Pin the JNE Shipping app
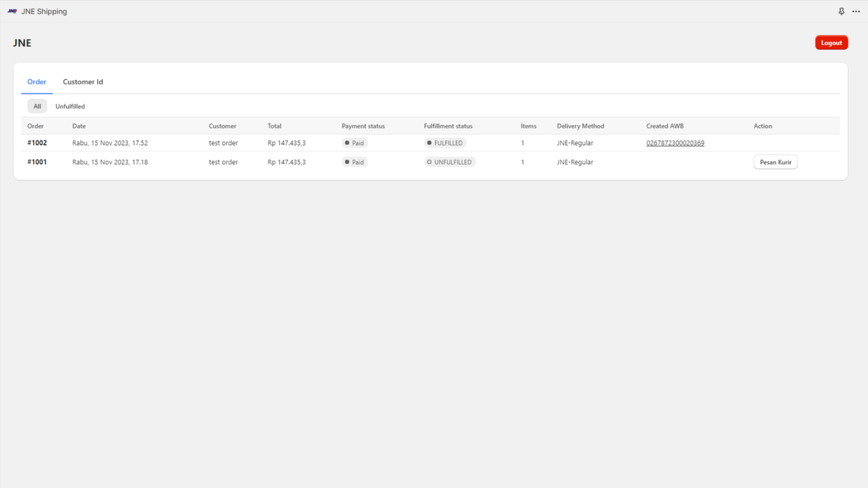 click(x=842, y=12)
